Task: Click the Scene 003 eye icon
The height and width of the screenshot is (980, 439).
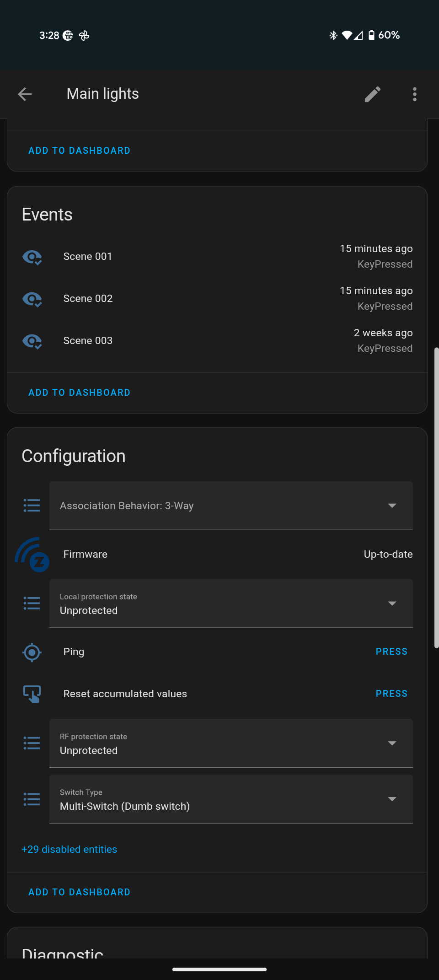Action: tap(32, 341)
